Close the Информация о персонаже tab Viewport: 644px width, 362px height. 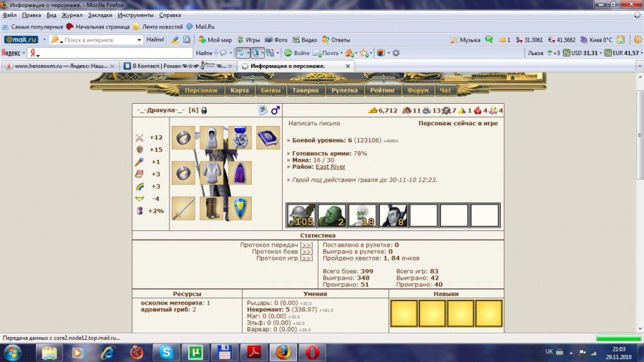(x=348, y=66)
